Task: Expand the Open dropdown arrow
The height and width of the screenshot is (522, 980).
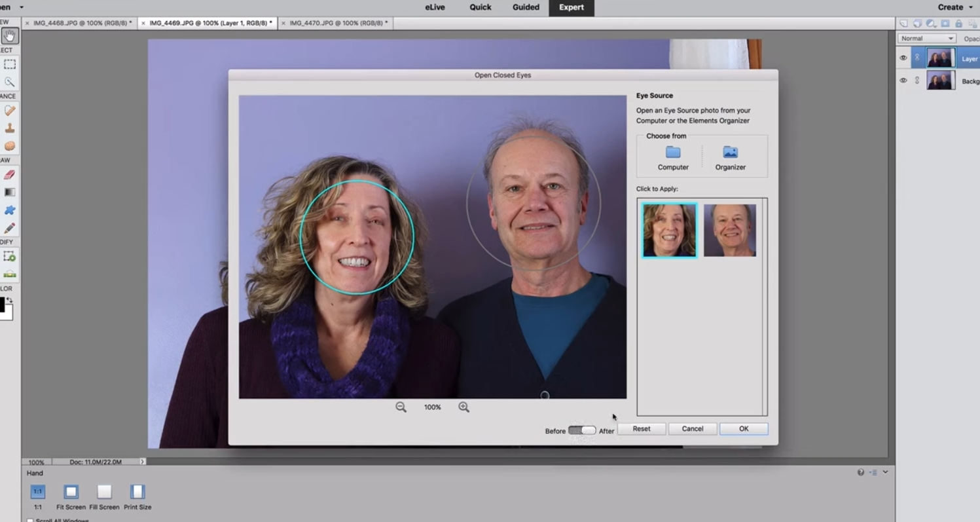Action: (x=22, y=7)
